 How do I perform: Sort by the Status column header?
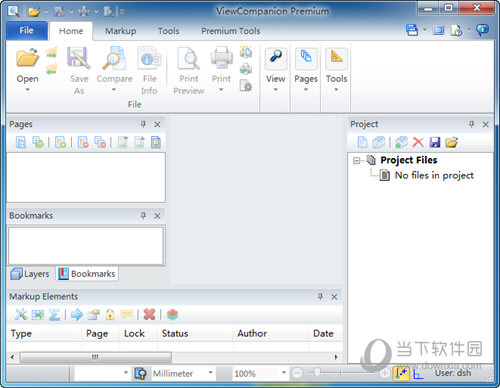click(195, 334)
